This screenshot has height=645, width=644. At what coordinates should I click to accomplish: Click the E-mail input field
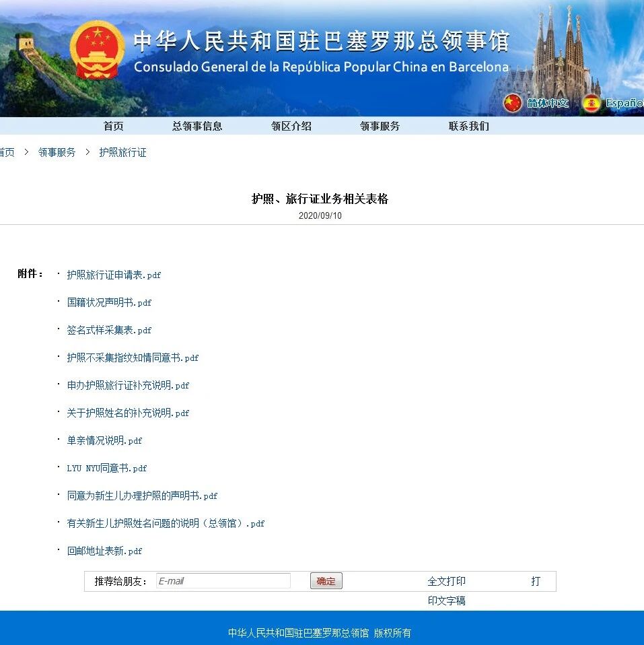(222, 580)
